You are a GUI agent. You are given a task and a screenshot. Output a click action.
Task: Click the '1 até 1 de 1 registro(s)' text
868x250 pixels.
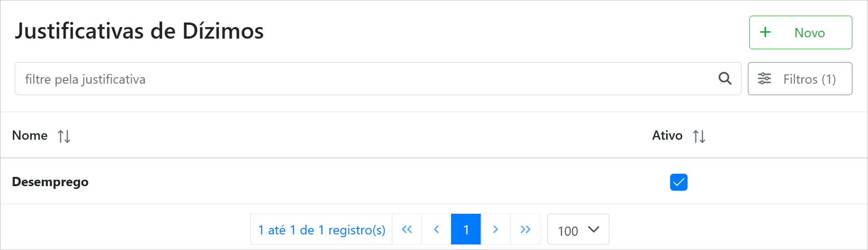click(321, 230)
